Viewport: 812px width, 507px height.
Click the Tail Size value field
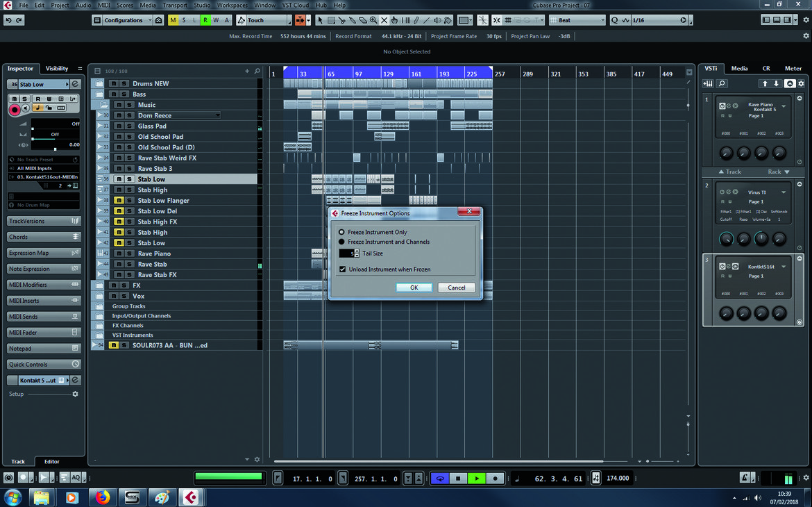(347, 253)
